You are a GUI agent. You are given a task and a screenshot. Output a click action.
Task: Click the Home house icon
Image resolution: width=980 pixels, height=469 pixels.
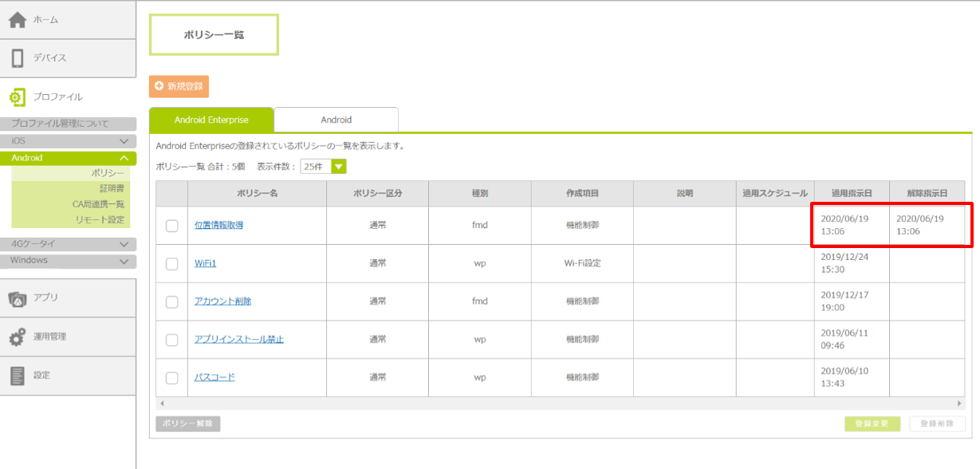click(x=18, y=20)
